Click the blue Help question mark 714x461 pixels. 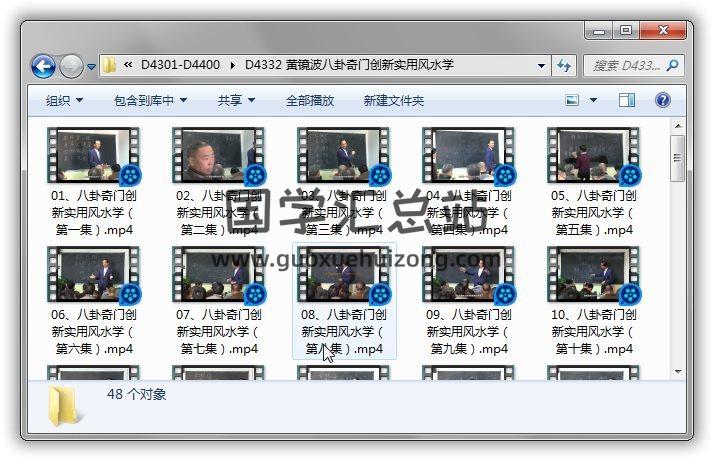663,100
